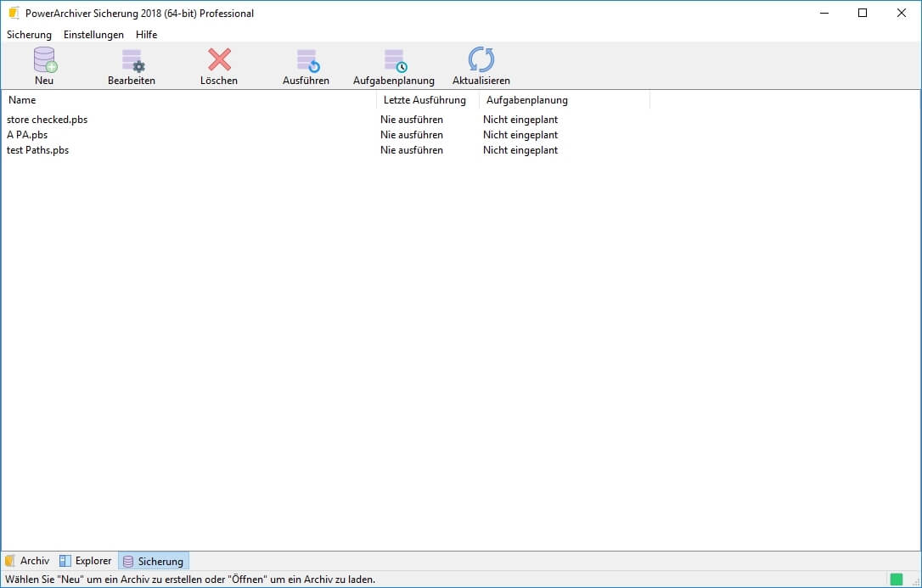Click the Aufgabenplanung column header
This screenshot has height=588, width=922.
coord(526,100)
